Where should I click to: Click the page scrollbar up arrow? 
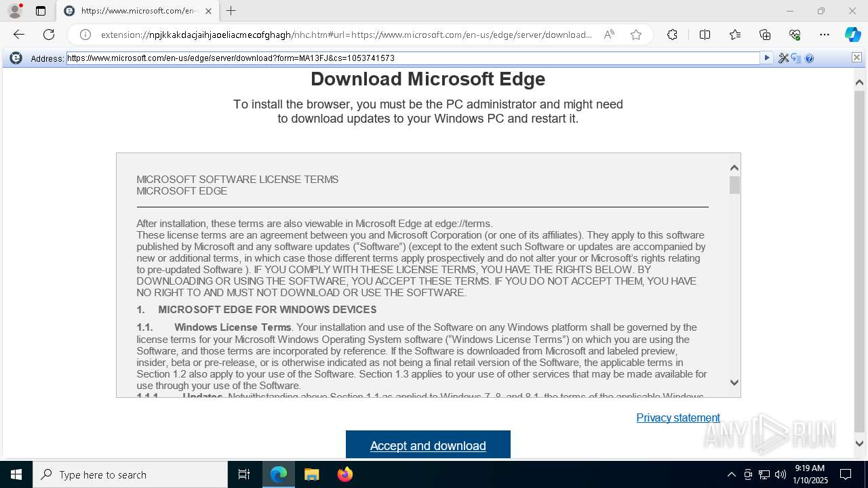(859, 82)
